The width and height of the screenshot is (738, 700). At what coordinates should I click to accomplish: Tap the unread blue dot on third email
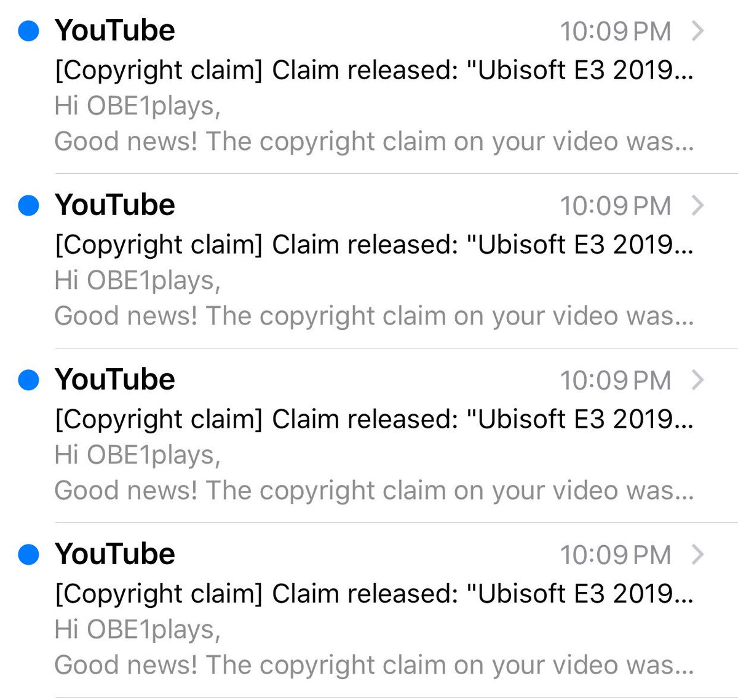pyautogui.click(x=28, y=380)
